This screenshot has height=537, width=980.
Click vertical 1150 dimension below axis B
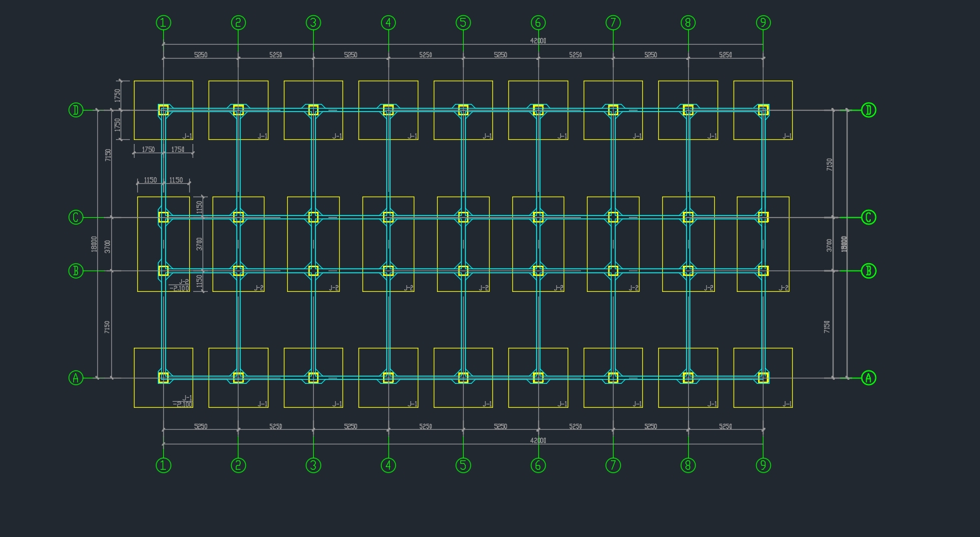tap(199, 281)
